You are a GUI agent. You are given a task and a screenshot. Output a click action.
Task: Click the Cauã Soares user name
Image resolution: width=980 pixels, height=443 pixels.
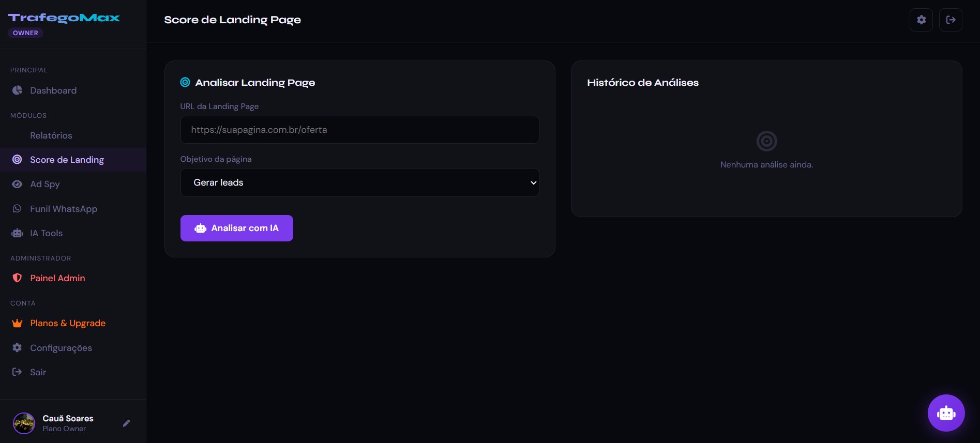pyautogui.click(x=68, y=418)
